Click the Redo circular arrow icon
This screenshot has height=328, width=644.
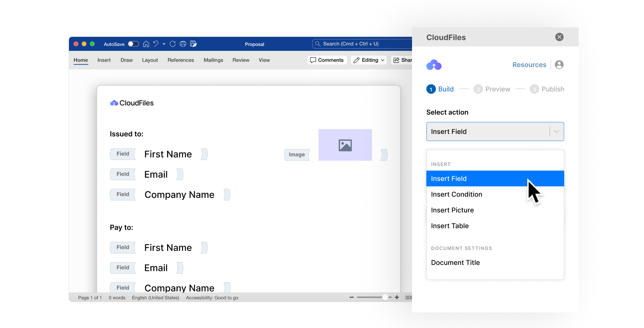173,44
